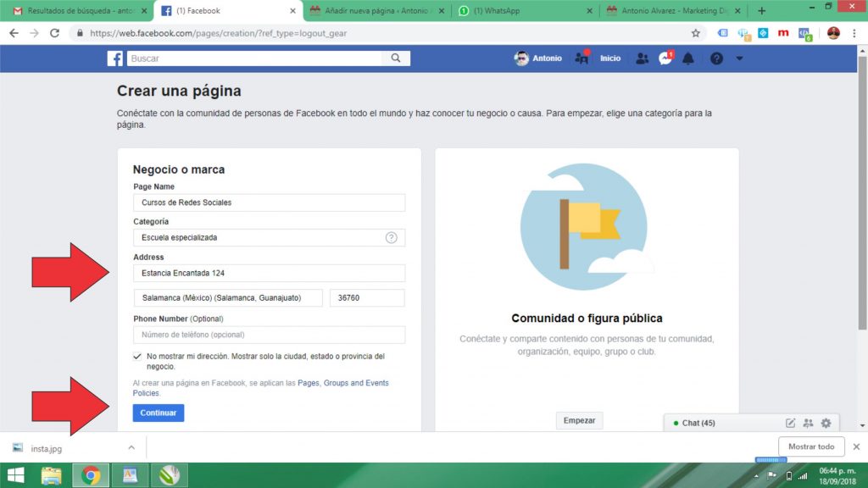Screen dimensions: 868x488
Task: Open the Windows Start button
Action: [15, 475]
